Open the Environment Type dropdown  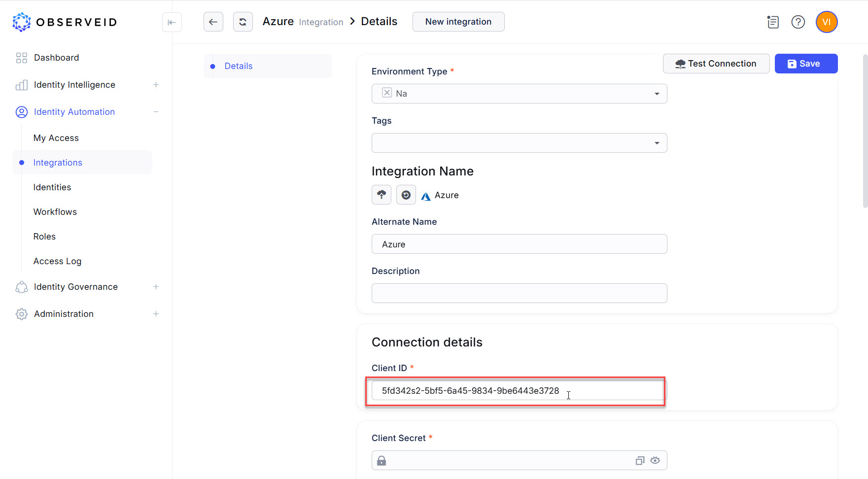click(x=657, y=94)
